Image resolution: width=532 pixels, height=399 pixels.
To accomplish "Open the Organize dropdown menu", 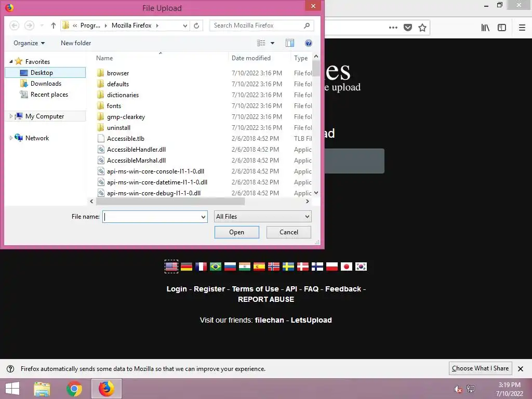I will [x=29, y=43].
